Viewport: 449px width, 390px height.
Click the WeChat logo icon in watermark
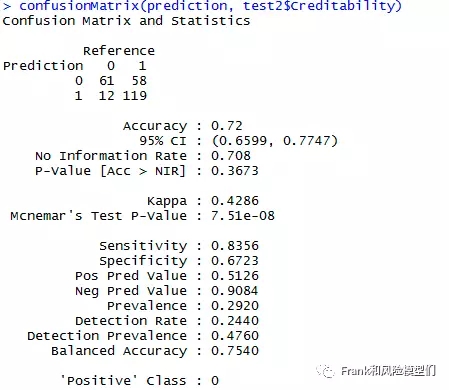click(325, 371)
